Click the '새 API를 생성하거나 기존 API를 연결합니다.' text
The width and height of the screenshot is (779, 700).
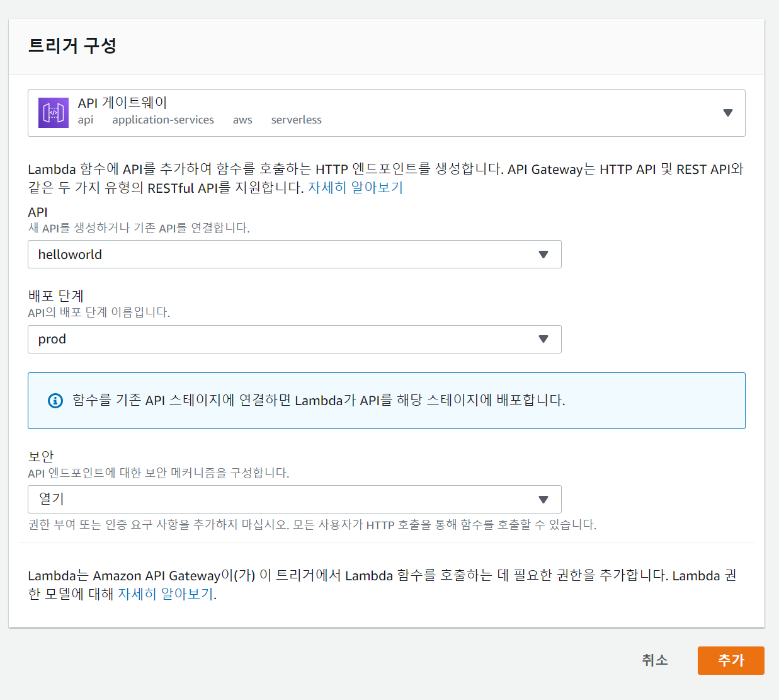point(139,228)
